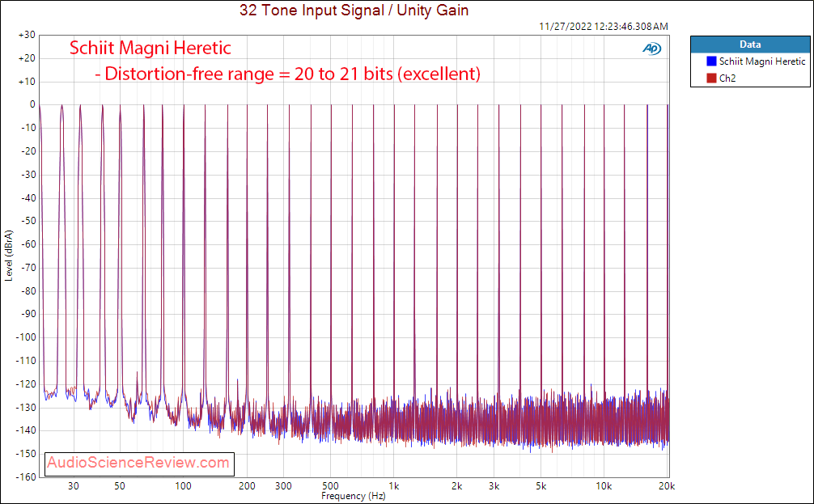Click the AP logo icon in chart corner
The width and height of the screenshot is (814, 504).
click(x=652, y=49)
